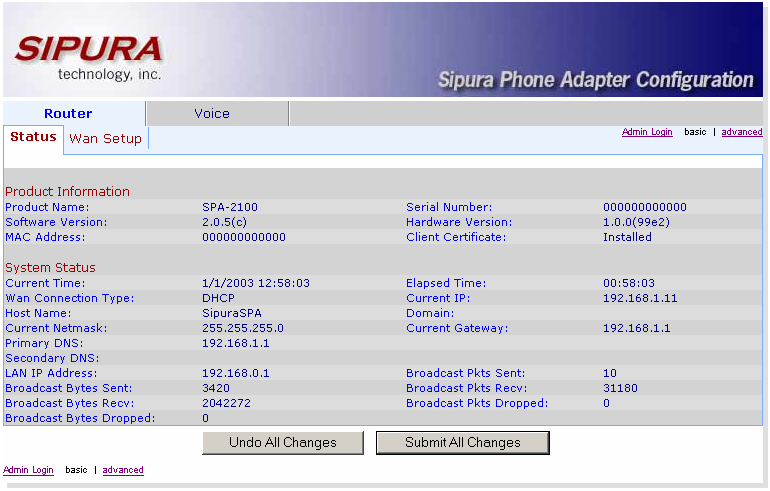Click current IP value 192.168.1.11
770x491 pixels.
click(x=640, y=299)
